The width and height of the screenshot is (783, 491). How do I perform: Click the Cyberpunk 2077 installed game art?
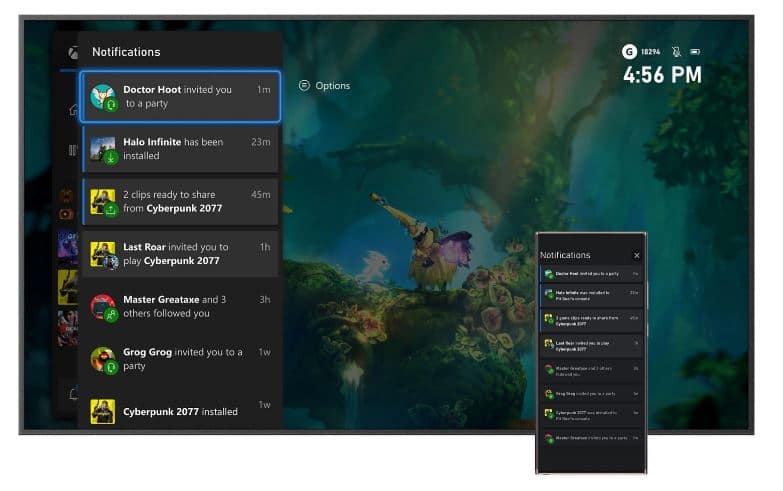[103, 412]
